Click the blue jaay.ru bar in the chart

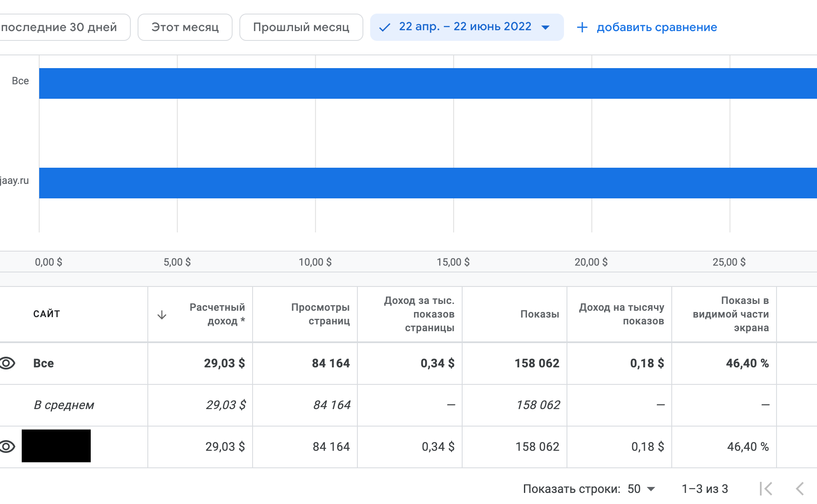pos(426,183)
